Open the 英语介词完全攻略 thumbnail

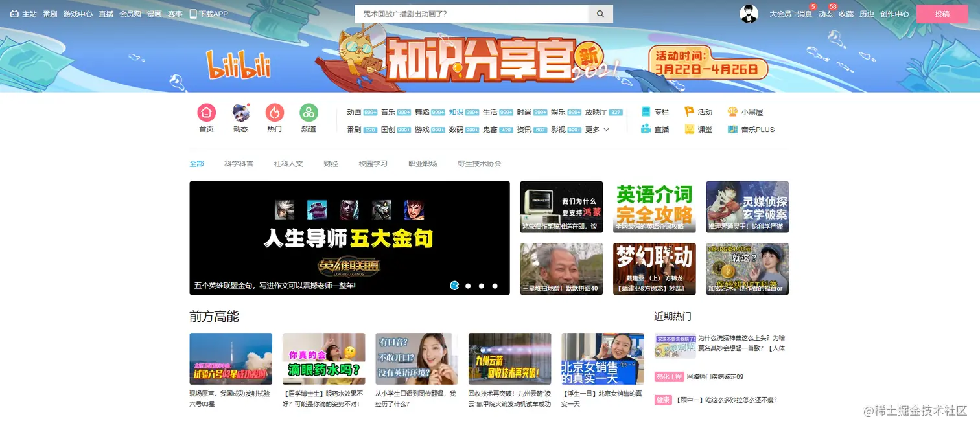point(655,207)
